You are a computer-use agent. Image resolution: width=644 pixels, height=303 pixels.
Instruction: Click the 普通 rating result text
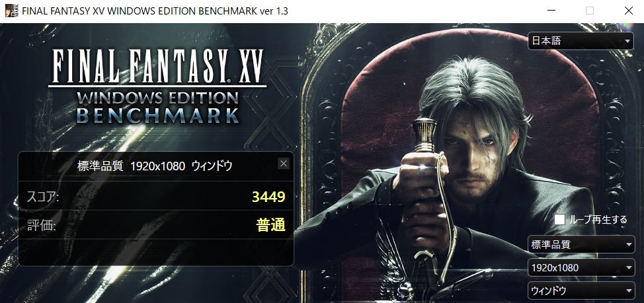(x=270, y=224)
